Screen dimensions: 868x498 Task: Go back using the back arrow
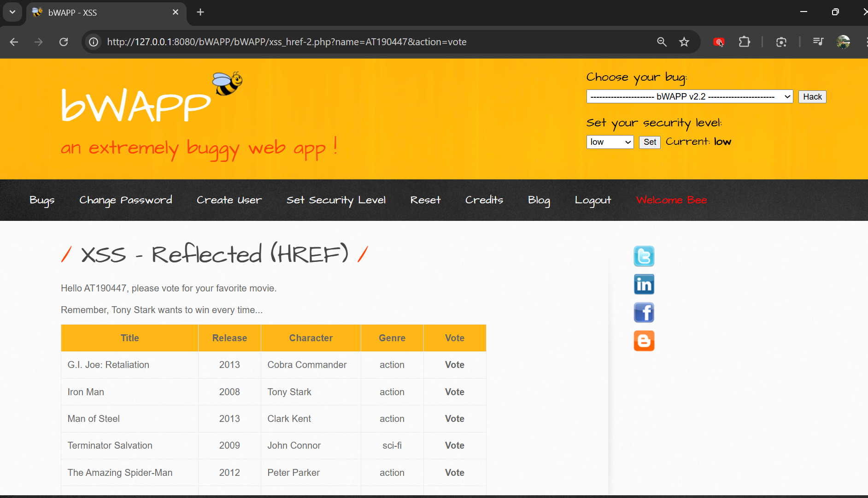[x=14, y=42]
